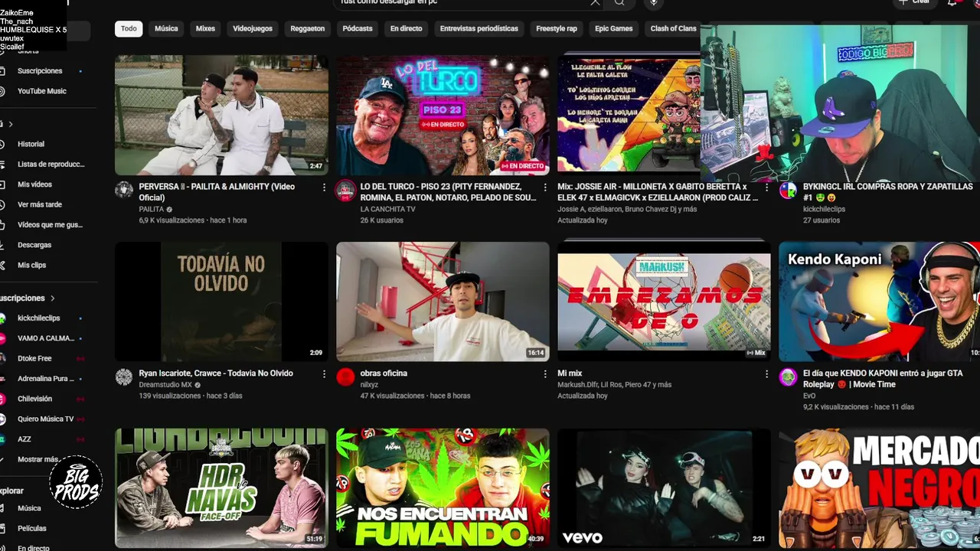Click Dreamstudio MX channel avatar
Image resolution: width=980 pixels, height=551 pixels.
tap(124, 377)
